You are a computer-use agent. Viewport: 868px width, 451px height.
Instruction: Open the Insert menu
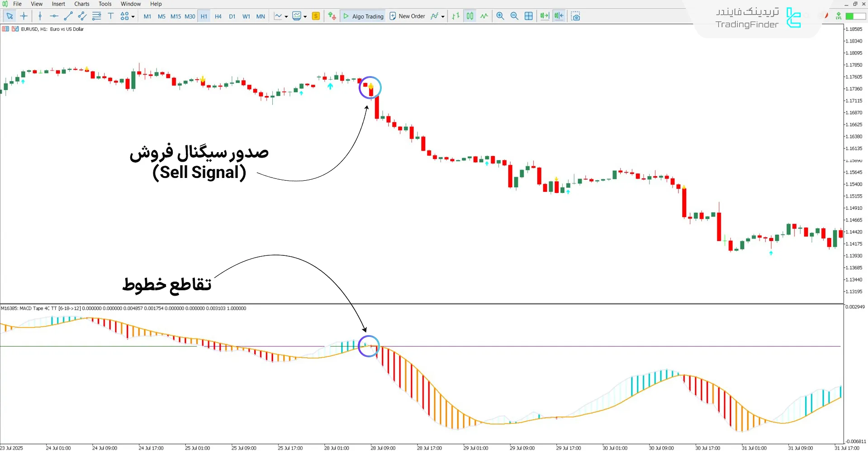[58, 4]
